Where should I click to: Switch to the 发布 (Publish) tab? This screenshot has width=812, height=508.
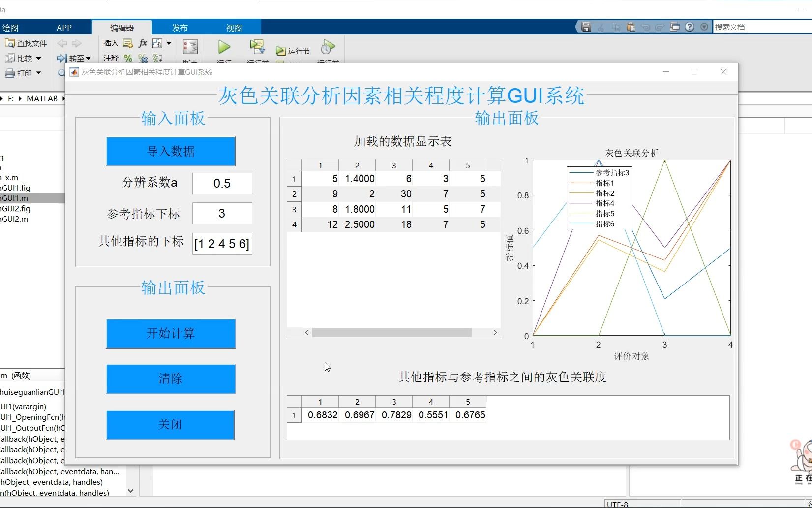tap(180, 27)
